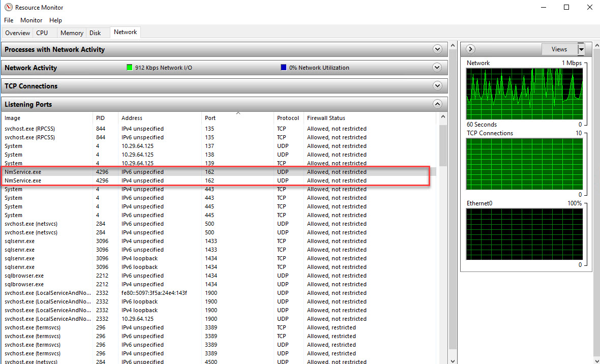The height and width of the screenshot is (364, 600).
Task: Select svchost.exe (RPCSS) IPv4 unspecified row
Action: point(219,129)
